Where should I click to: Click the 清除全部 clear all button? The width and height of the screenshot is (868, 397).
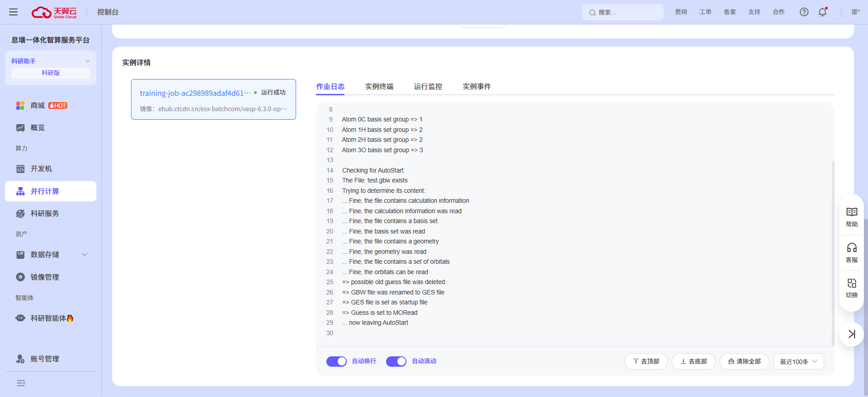(x=745, y=361)
